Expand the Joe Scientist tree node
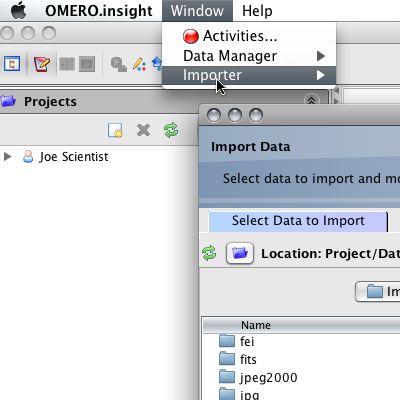This screenshot has width=400, height=400. (x=7, y=156)
